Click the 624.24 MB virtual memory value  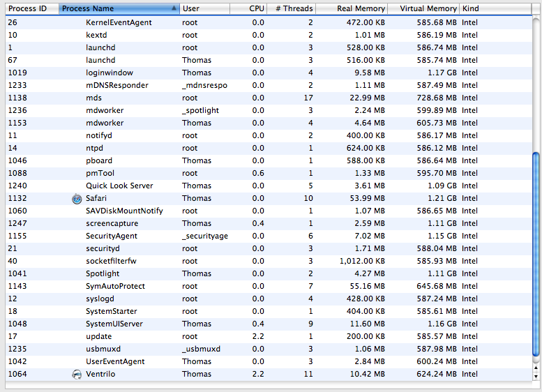point(437,374)
